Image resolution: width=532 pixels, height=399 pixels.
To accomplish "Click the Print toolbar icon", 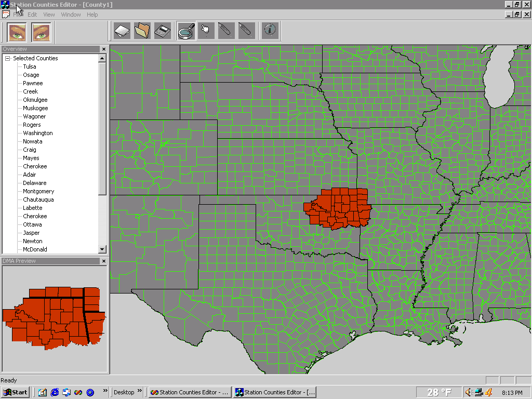I will [x=162, y=31].
